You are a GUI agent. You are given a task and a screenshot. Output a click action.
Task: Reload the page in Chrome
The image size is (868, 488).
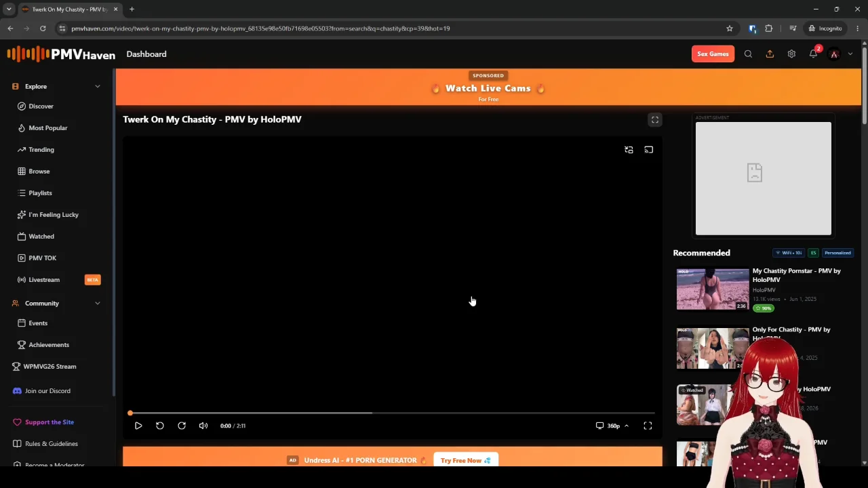coord(43,28)
